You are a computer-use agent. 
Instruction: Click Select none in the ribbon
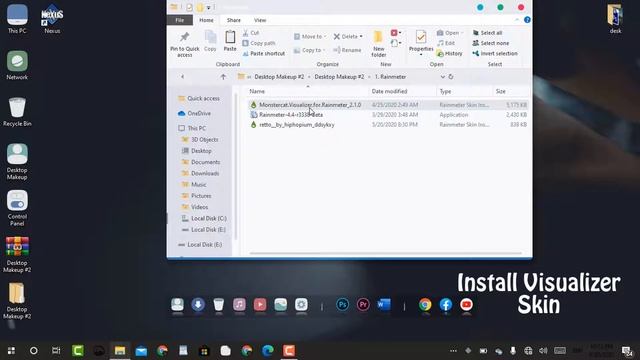pyautogui.click(x=491, y=43)
